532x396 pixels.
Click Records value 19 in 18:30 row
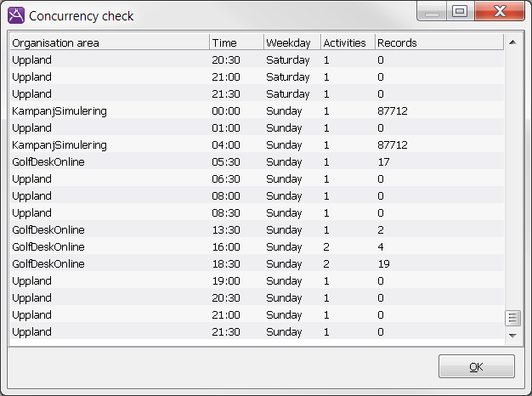pos(384,263)
